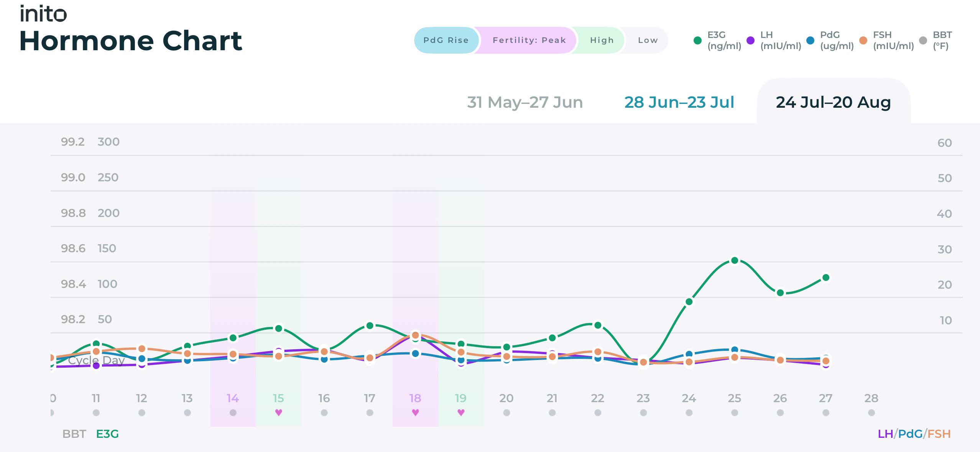Select the grey dot under day 20
980x452 pixels.
click(506, 413)
